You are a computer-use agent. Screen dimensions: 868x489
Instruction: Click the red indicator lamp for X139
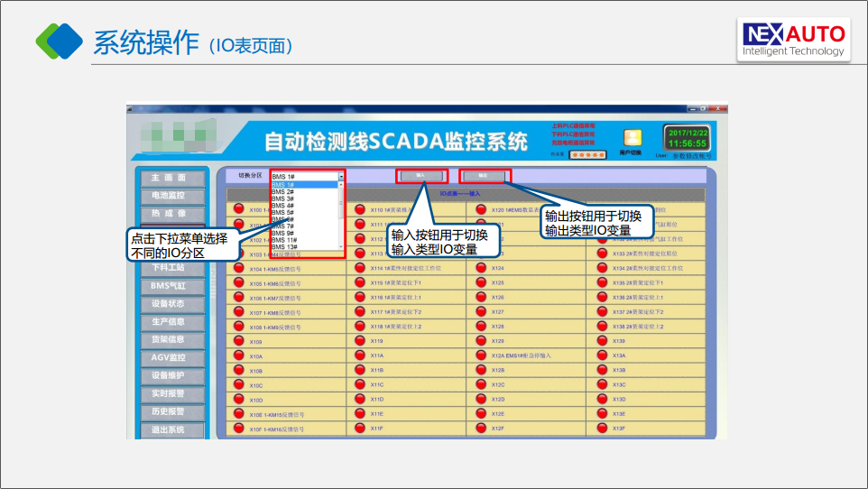pos(603,340)
